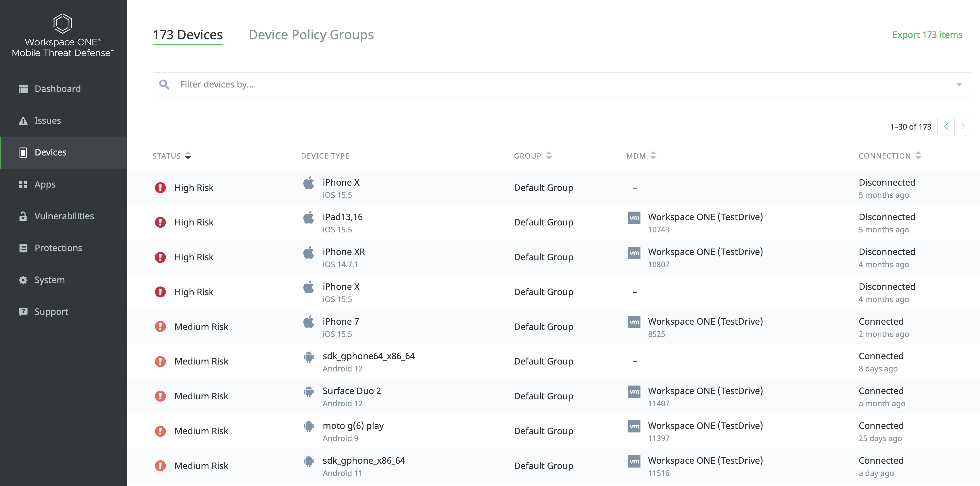Open the Apps section icon

pyautogui.click(x=23, y=184)
